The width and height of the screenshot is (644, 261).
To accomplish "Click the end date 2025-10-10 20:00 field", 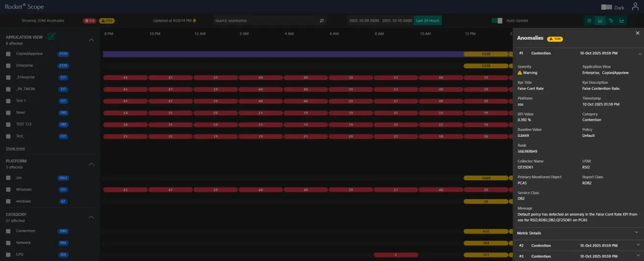I will click(397, 21).
